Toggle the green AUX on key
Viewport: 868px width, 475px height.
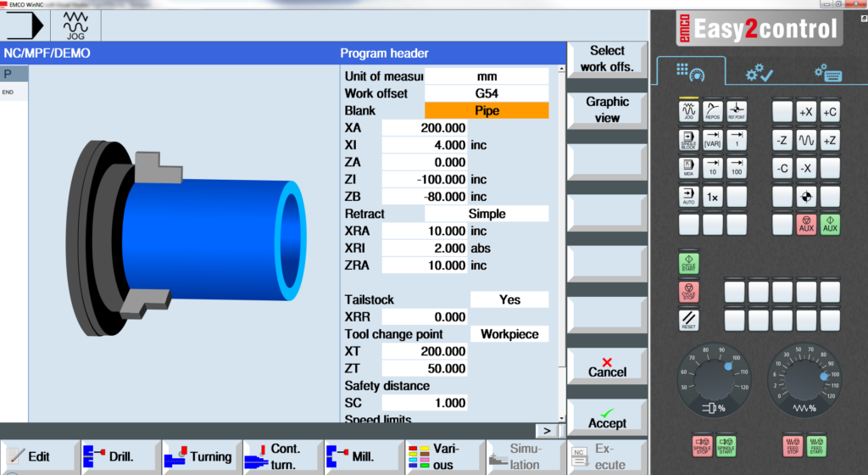coord(830,224)
